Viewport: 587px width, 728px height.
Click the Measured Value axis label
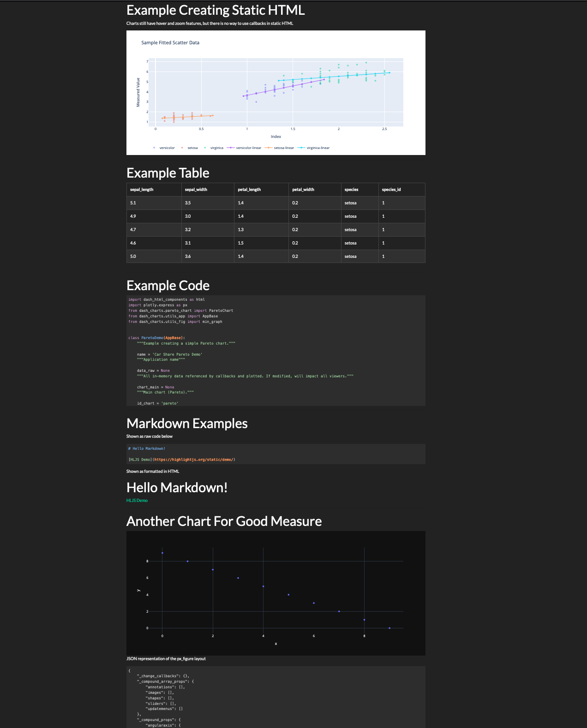[x=138, y=92]
